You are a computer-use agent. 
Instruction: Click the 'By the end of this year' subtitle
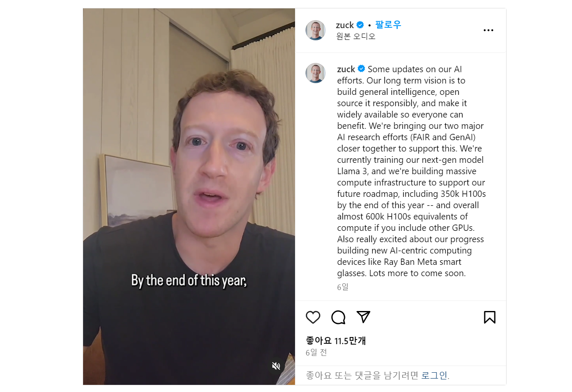[189, 280]
